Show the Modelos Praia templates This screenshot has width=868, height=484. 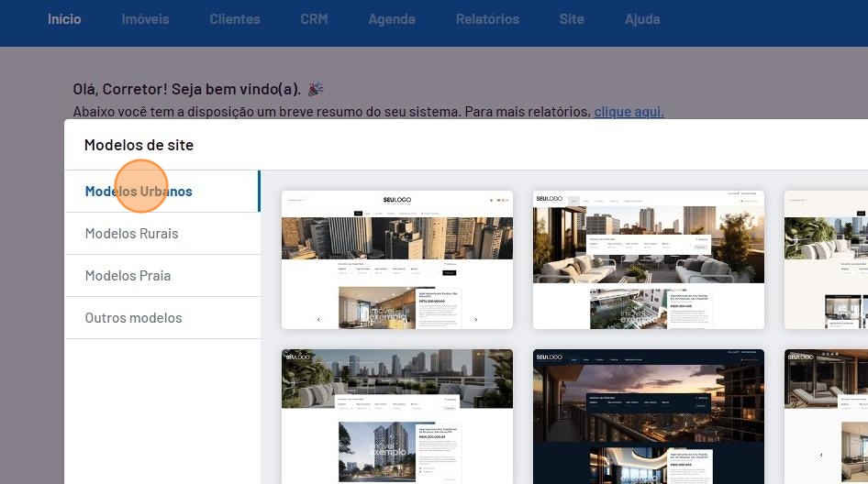128,276
